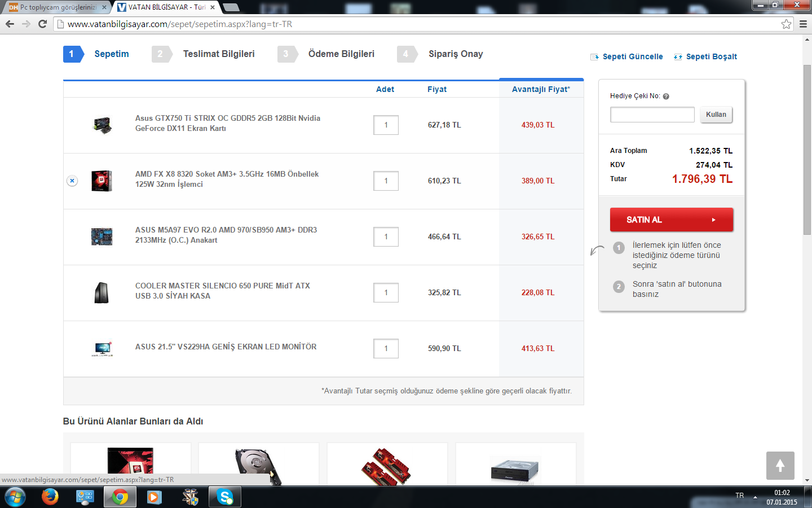This screenshot has width=812, height=508.
Task: Remove AMD FX X8 8320 from cart
Action: (x=72, y=181)
